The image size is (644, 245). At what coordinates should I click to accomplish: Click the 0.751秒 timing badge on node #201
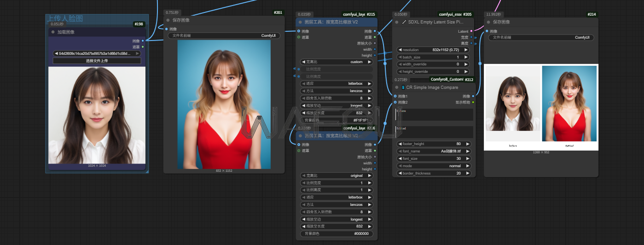[x=173, y=12]
